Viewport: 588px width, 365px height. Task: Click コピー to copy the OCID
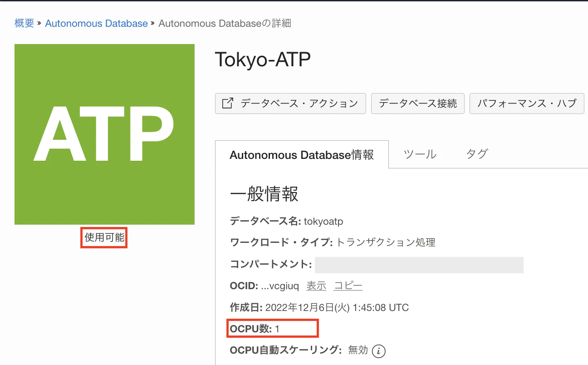click(348, 286)
